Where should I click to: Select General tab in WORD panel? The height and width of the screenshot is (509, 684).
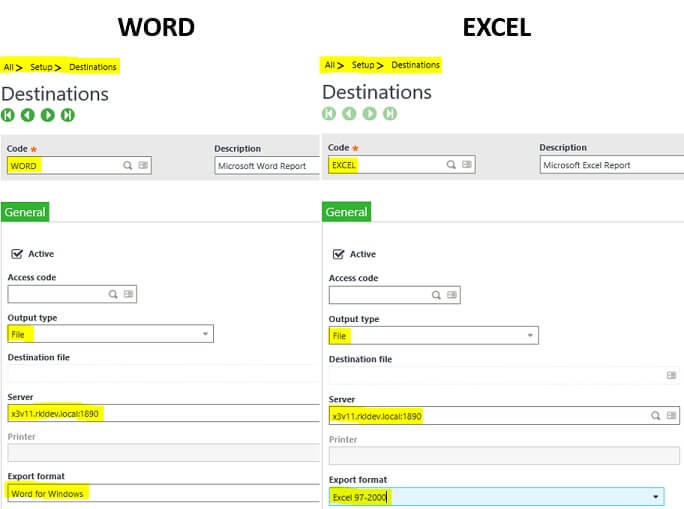click(25, 212)
